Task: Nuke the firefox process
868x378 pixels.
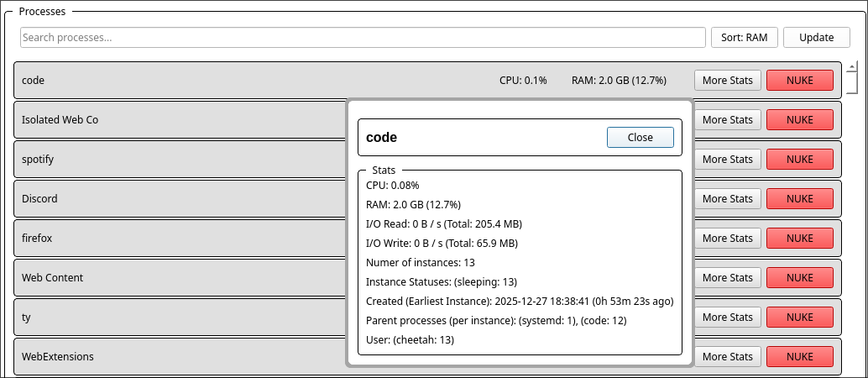Action: click(799, 239)
